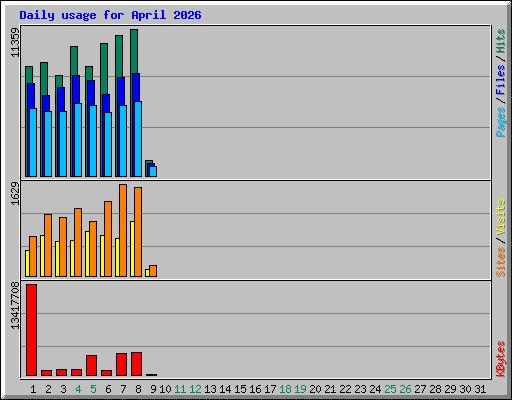The width and height of the screenshot is (512, 400).
Task: Click green day 11 label
Action: 180,389
